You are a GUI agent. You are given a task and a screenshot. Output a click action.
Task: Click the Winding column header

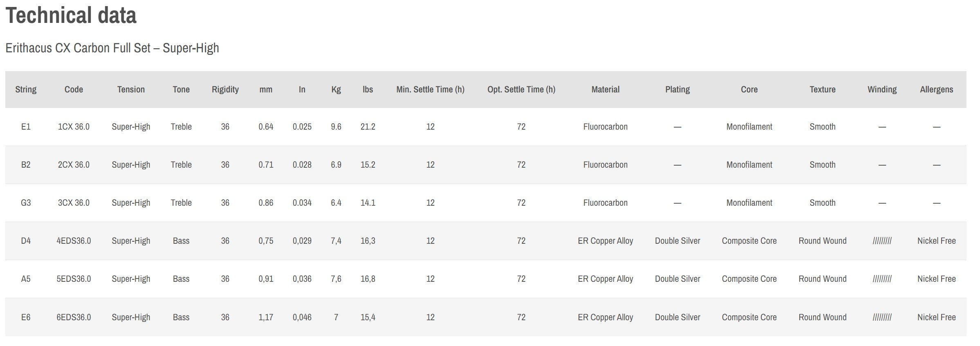pos(882,90)
